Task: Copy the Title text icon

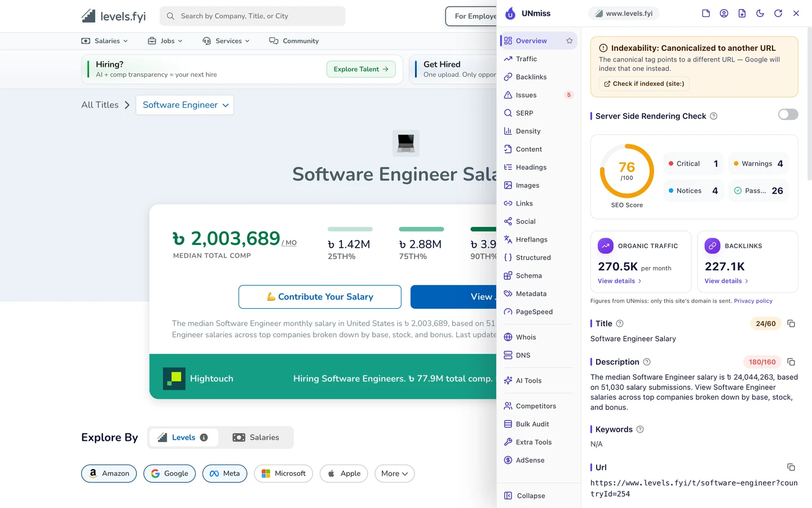Action: (791, 323)
